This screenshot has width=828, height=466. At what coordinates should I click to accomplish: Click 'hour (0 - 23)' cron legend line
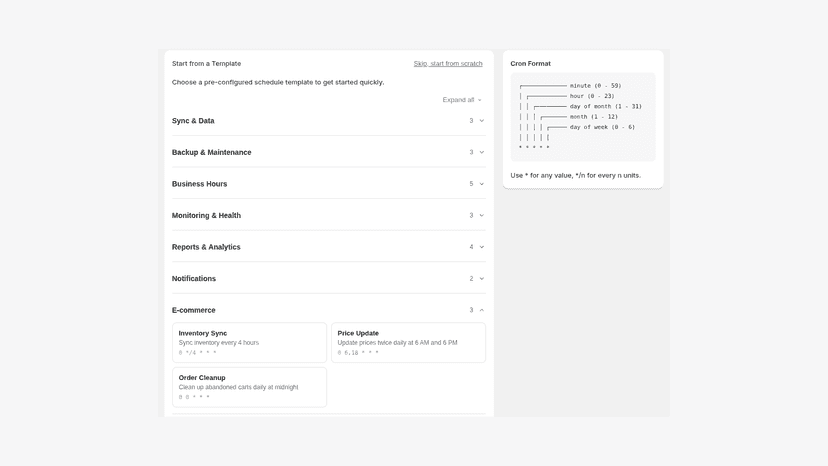tap(591, 96)
